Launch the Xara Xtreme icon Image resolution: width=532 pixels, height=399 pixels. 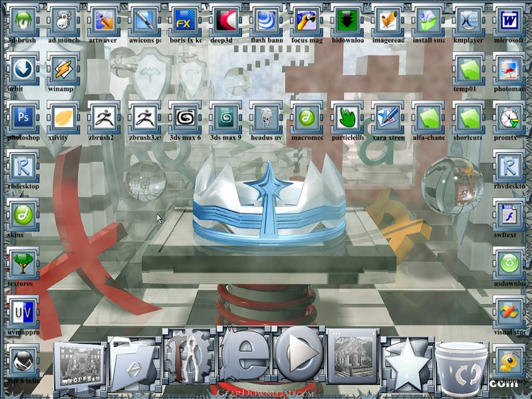coord(388,118)
